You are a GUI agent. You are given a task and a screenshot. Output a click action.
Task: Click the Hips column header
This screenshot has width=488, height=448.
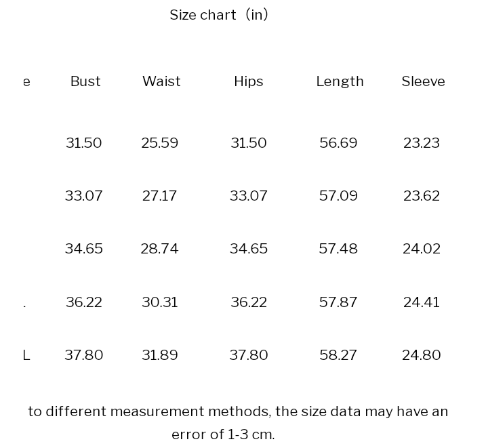[x=248, y=81]
